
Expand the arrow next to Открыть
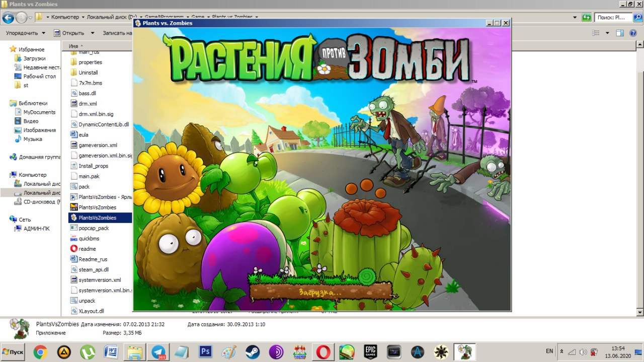pos(92,33)
